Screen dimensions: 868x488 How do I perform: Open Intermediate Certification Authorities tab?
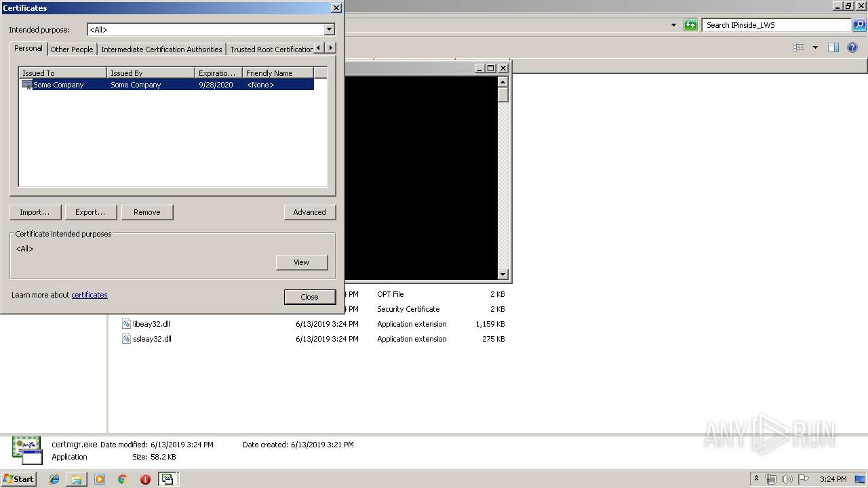(x=161, y=49)
